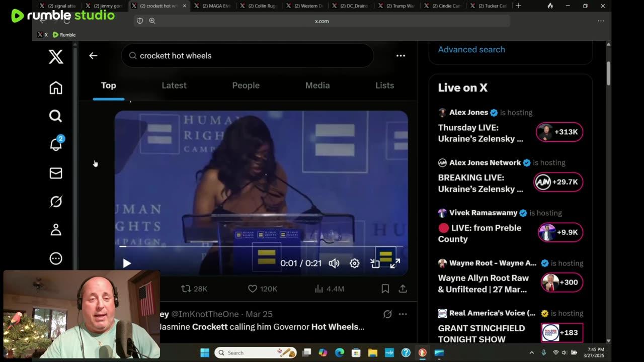The width and height of the screenshot is (644, 362).
Task: Bookmark the video post
Action: (x=385, y=289)
